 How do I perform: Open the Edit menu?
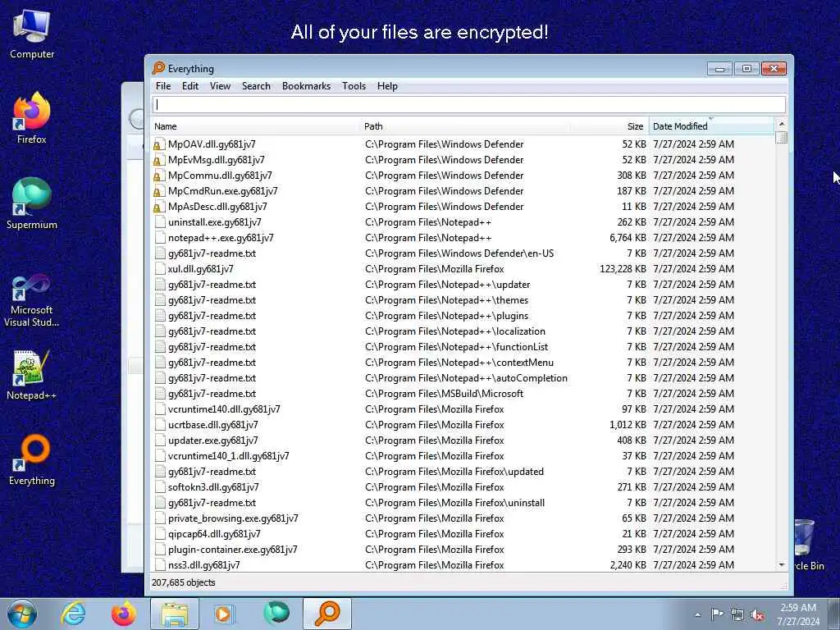pos(190,86)
